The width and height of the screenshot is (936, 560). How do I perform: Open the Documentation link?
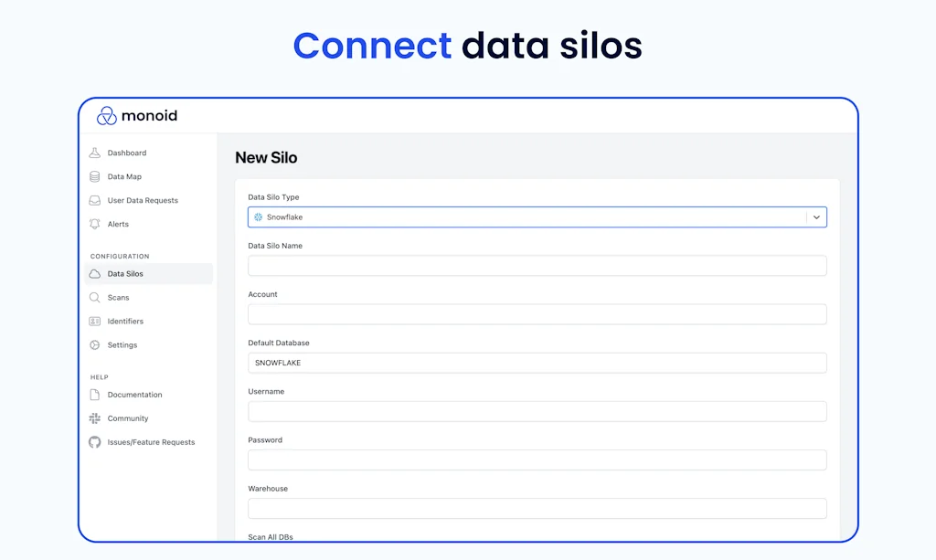[134, 395]
